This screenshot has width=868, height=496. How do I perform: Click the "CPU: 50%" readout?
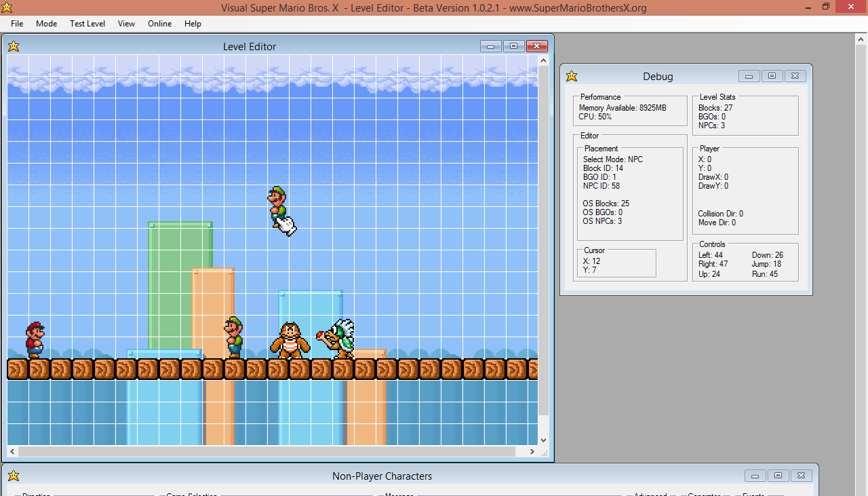[595, 117]
